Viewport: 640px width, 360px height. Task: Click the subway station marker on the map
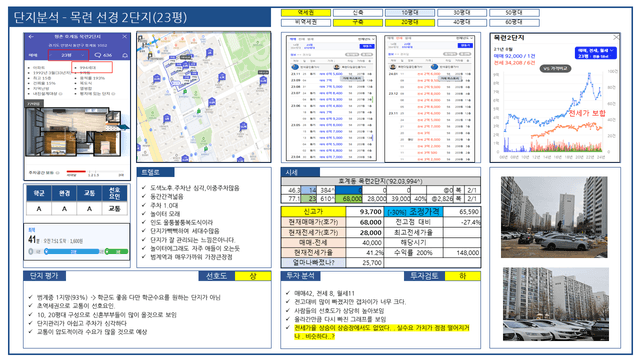point(155,40)
